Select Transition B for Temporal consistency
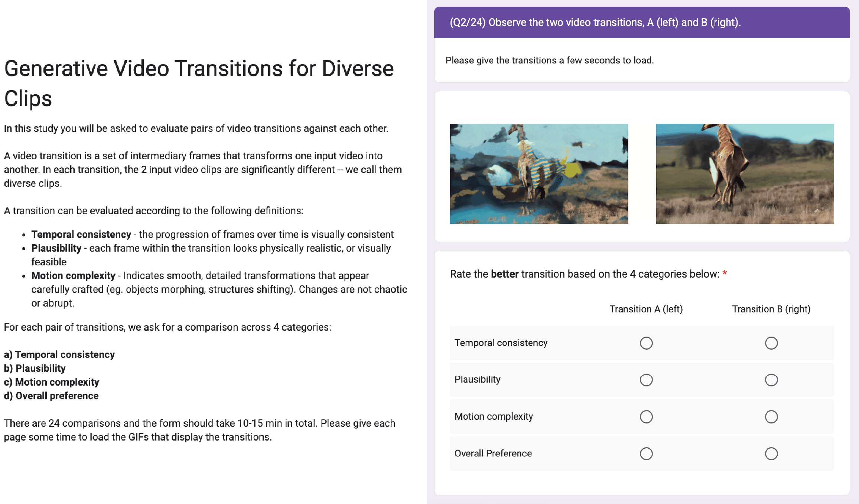859x504 pixels. click(771, 343)
